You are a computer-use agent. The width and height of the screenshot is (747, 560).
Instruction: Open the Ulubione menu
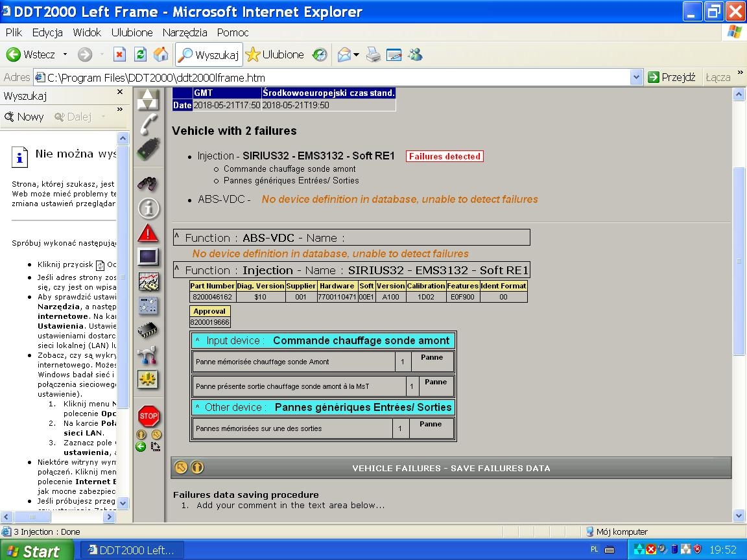(132, 32)
